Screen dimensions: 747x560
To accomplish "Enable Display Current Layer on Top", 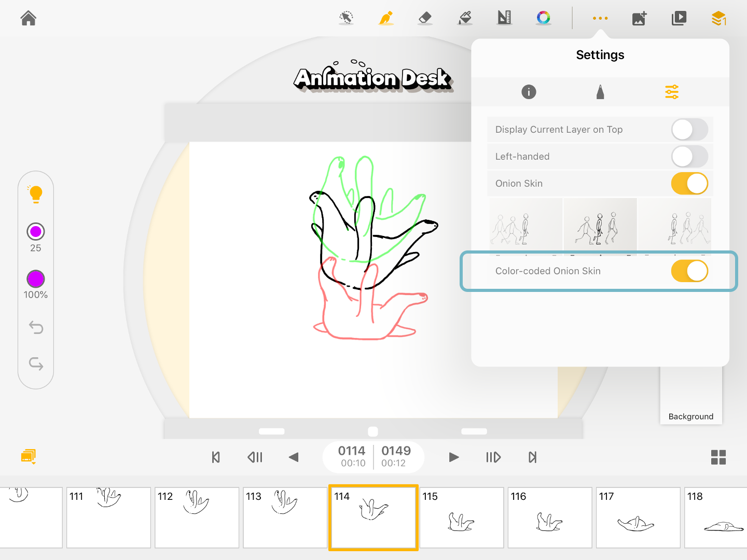I will [689, 130].
